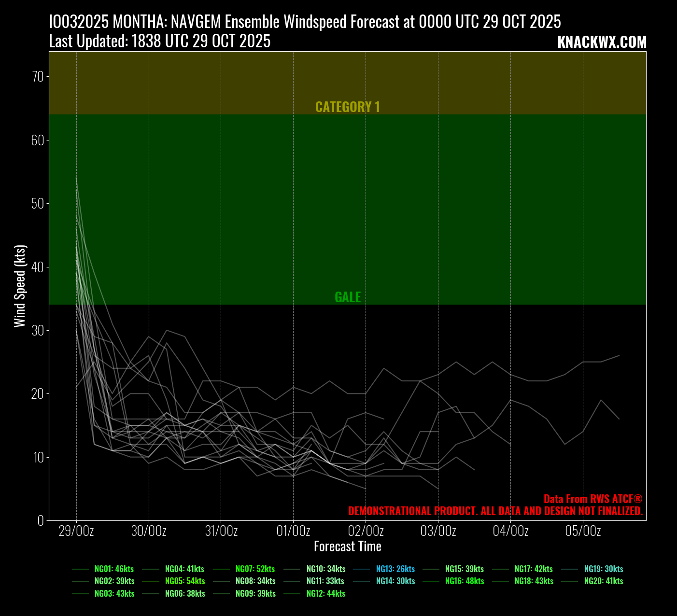Click the NG12: 44kts legend entry
Viewport: 677px width, 616px height.
coord(325,594)
